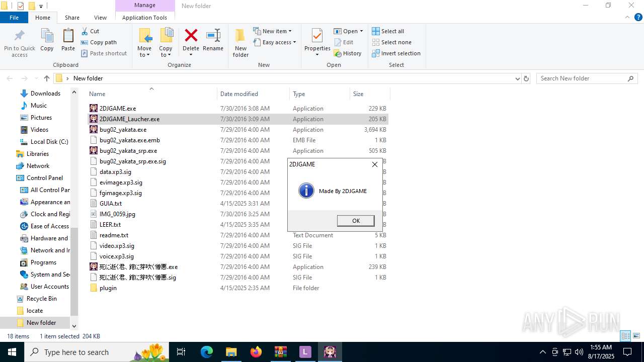Click the Properties checkmark icon

(317, 36)
